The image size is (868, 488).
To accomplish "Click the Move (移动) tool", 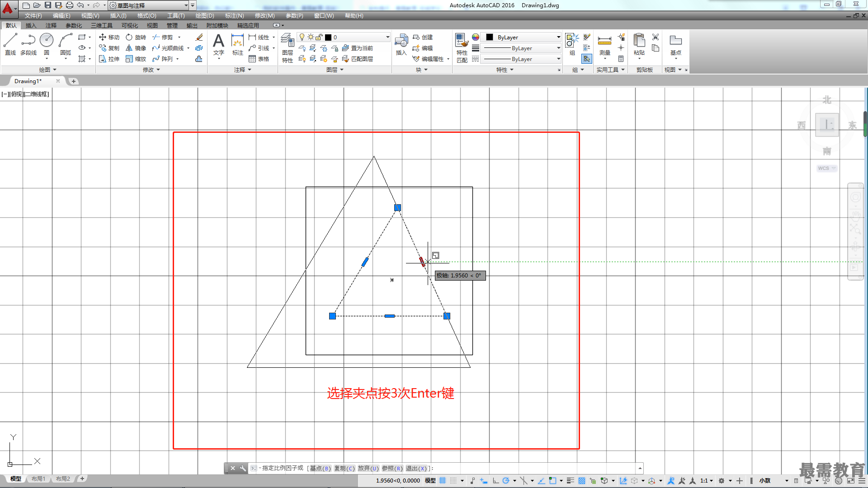I will click(x=109, y=37).
